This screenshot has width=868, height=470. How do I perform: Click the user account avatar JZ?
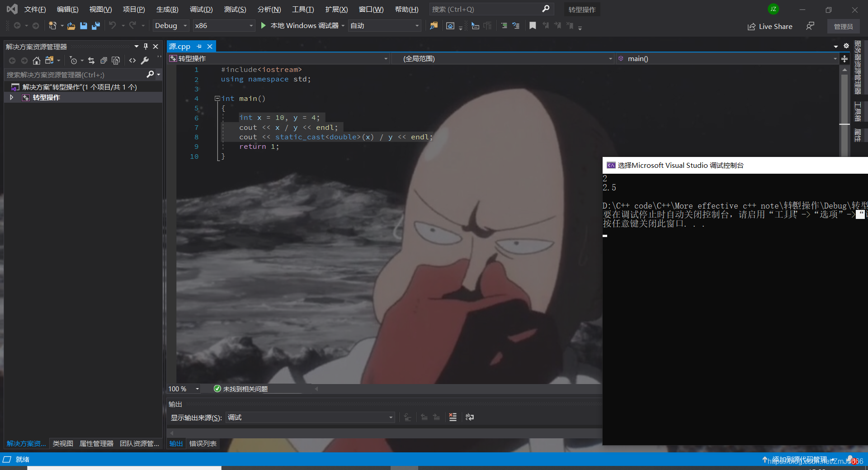coord(774,9)
